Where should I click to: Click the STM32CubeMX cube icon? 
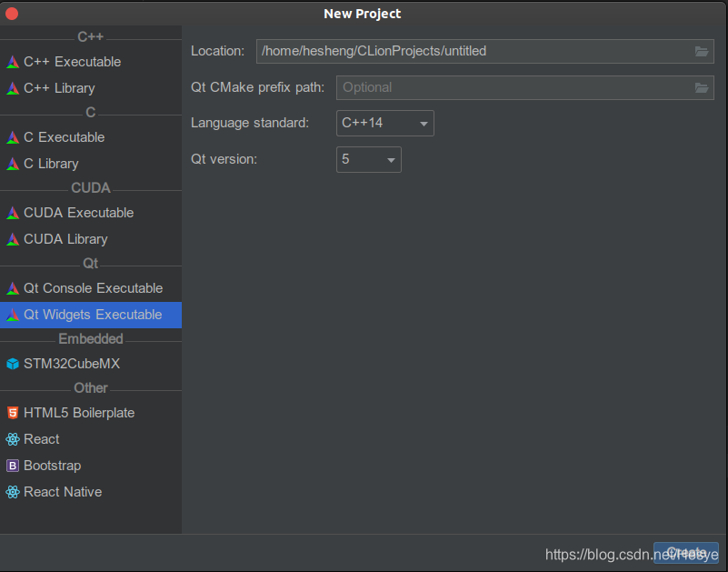(x=13, y=364)
